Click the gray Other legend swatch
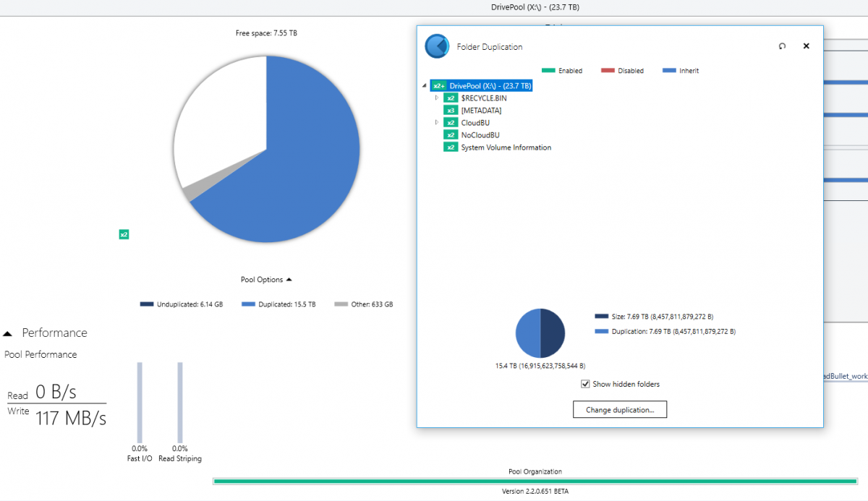Viewport: 868px width, 501px height. 341,304
